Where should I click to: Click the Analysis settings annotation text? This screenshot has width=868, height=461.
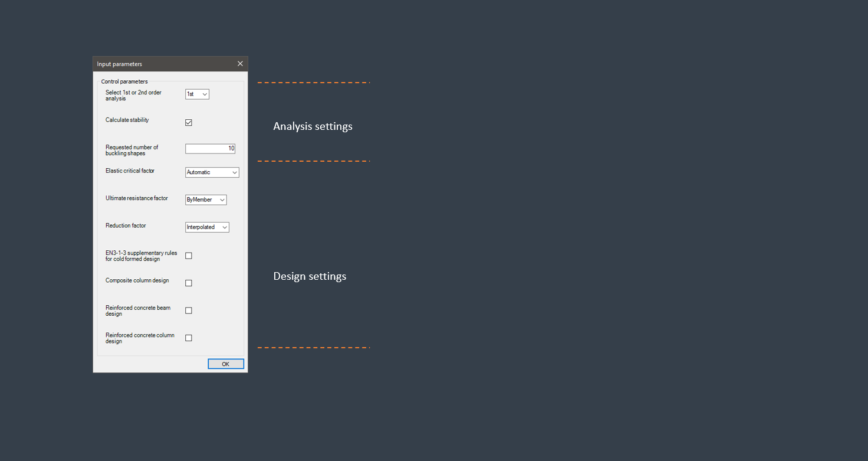click(313, 126)
